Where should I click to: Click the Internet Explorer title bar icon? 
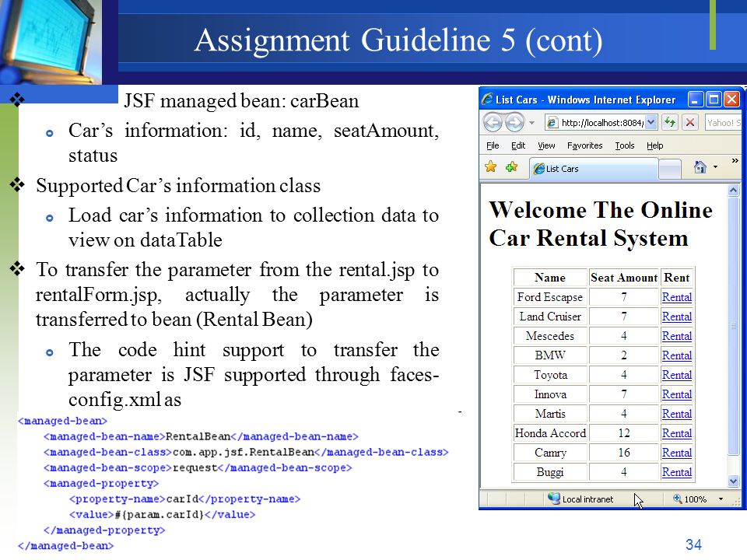(487, 99)
